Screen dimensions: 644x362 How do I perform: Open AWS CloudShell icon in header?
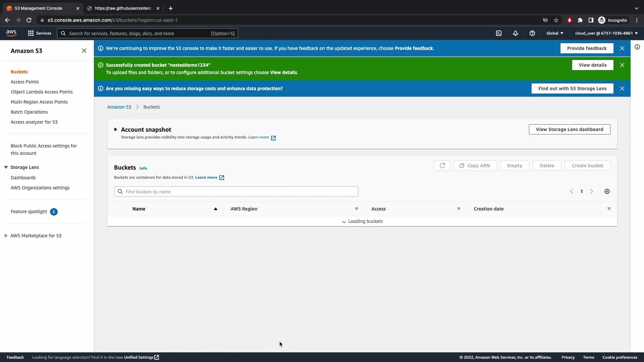click(499, 33)
